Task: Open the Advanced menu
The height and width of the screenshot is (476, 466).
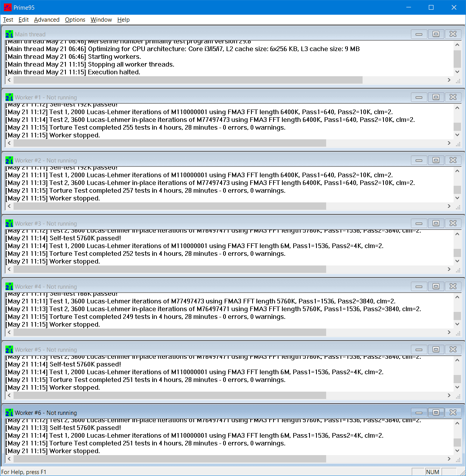Action: click(x=47, y=20)
